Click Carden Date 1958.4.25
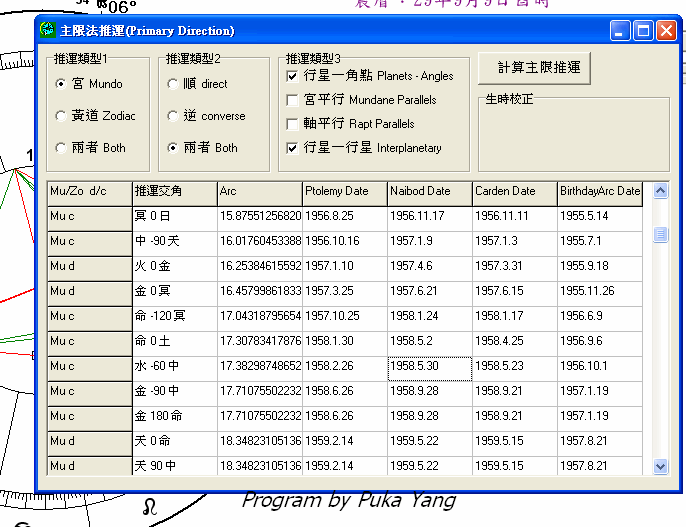The height and width of the screenshot is (527, 686). click(x=515, y=343)
